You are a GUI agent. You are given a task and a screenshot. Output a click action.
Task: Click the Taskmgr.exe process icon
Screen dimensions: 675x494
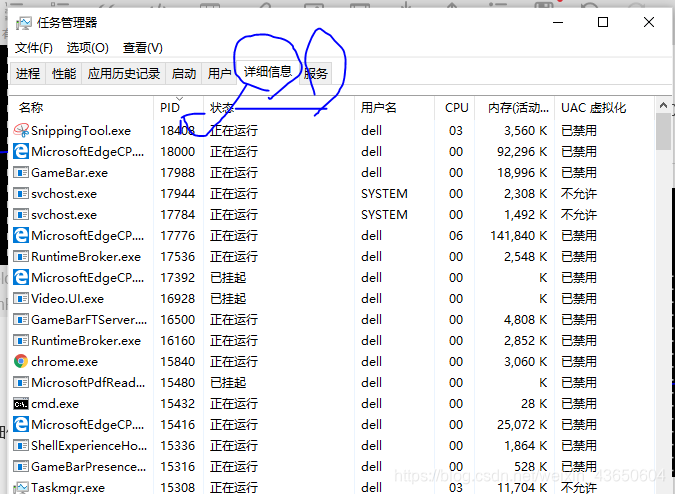coord(21,488)
